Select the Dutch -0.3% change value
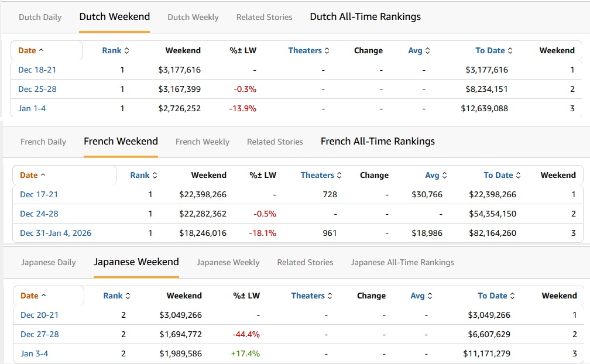The width and height of the screenshot is (590, 364). coord(245,90)
